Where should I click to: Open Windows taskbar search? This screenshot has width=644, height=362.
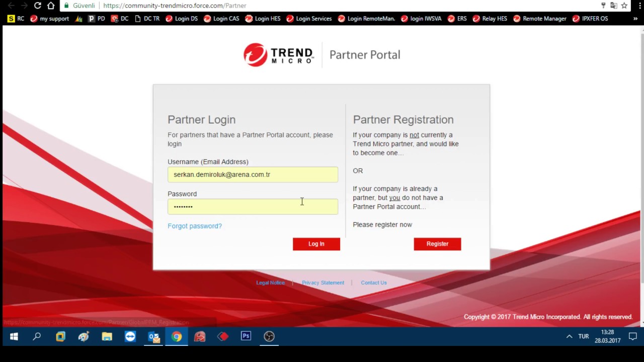[37, 336]
